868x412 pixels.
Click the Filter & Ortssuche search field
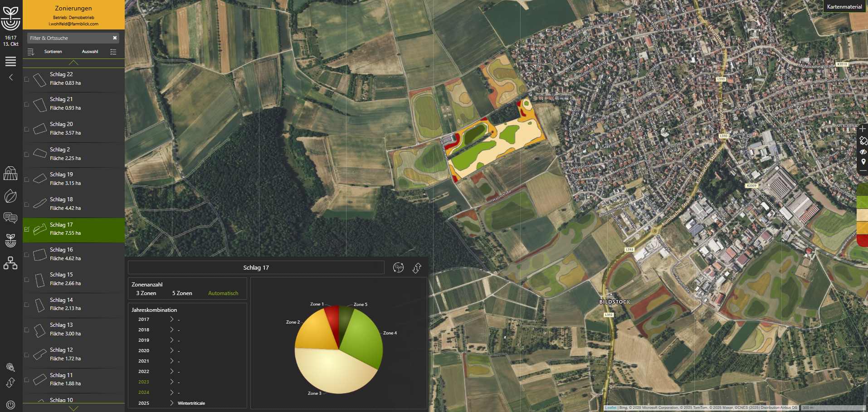tap(68, 38)
